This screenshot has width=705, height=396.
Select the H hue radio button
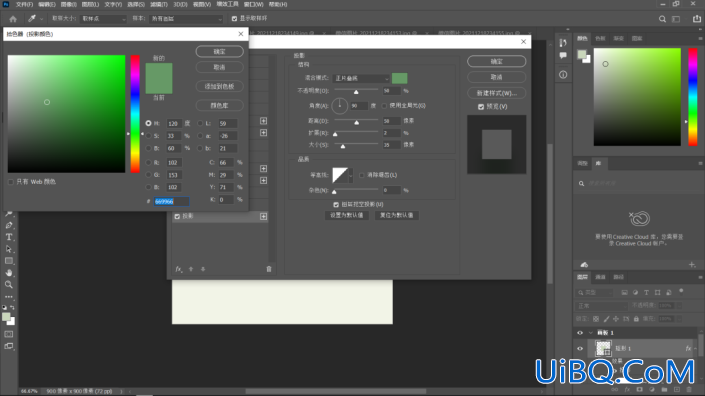tap(148, 123)
